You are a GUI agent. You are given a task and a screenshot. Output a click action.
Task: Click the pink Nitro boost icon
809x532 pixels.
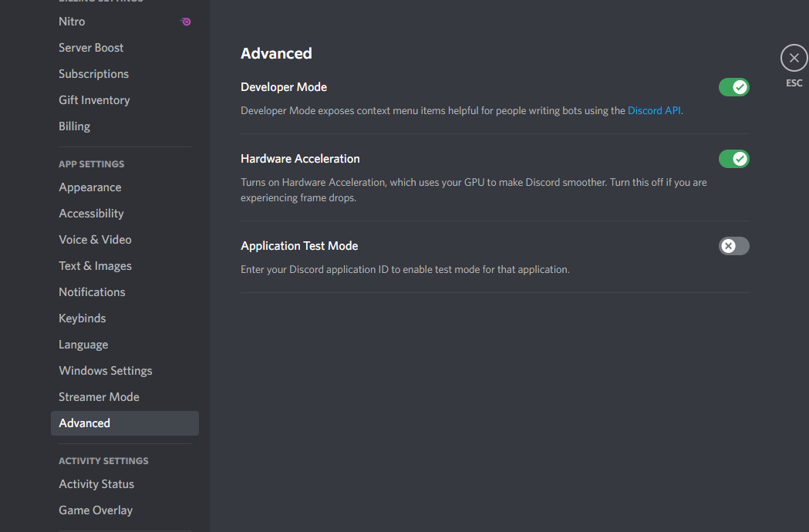pos(185,22)
